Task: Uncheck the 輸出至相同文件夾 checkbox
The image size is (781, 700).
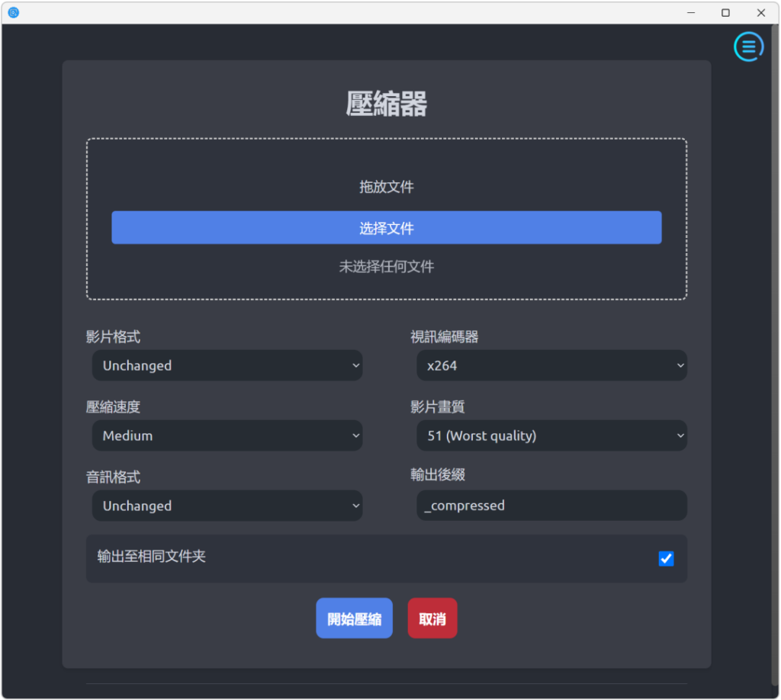Action: point(666,559)
